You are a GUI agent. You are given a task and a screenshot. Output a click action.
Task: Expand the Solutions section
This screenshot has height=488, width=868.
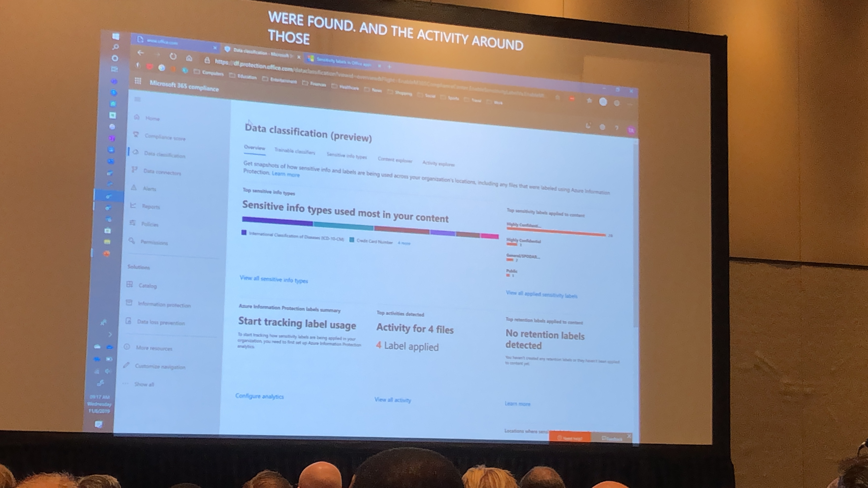click(x=139, y=267)
